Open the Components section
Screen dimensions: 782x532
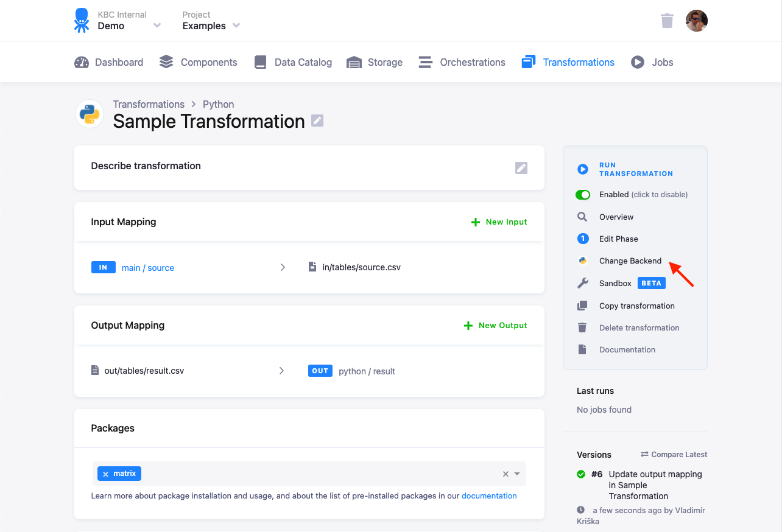click(x=198, y=62)
